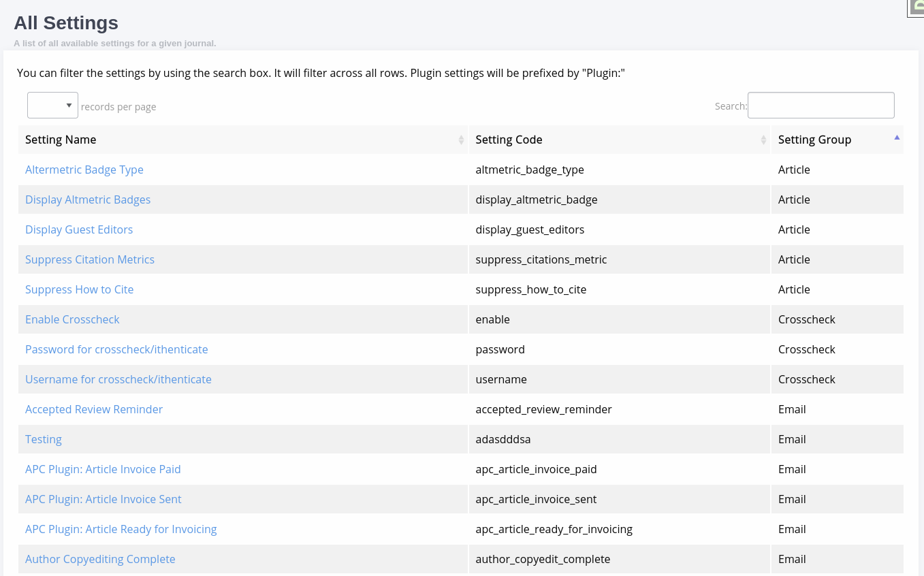Image resolution: width=924 pixels, height=576 pixels.
Task: Open APC Plugin: Article Invoice Sent
Action: pos(103,499)
